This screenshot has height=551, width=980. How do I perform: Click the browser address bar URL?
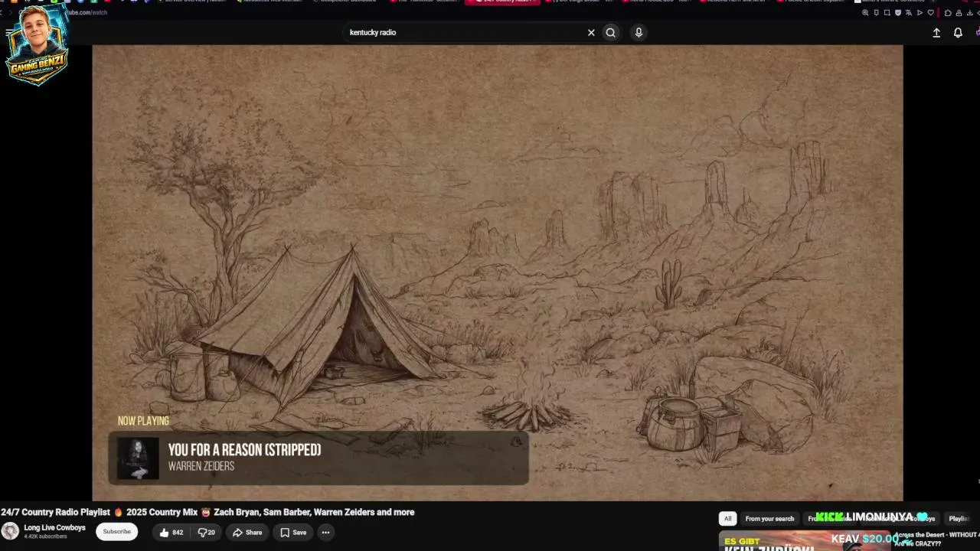[86, 13]
